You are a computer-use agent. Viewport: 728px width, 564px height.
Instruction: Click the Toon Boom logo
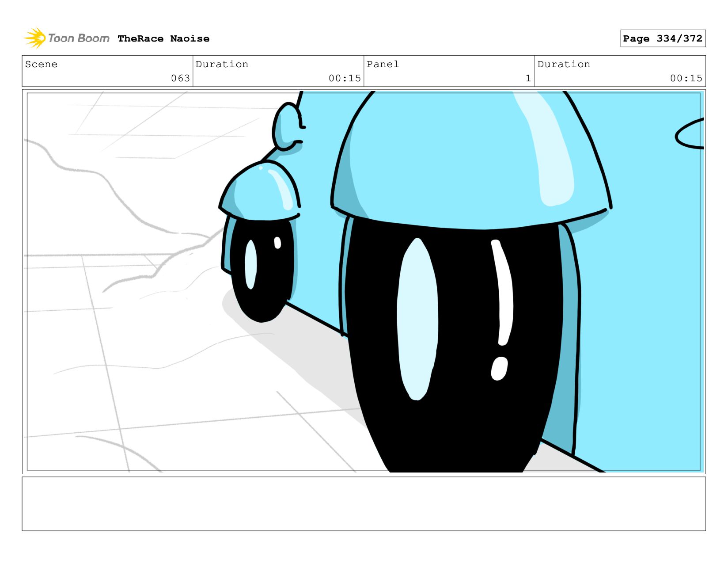point(66,38)
